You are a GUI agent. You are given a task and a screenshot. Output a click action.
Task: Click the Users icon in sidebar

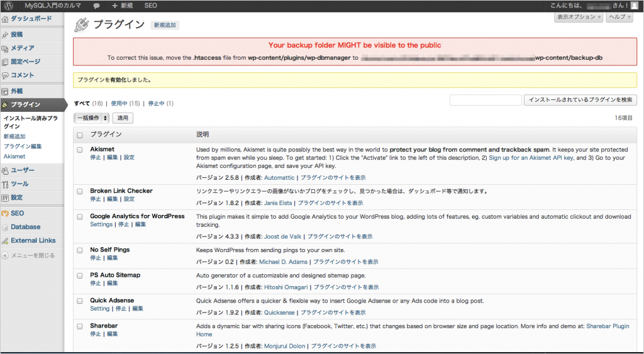click(5, 170)
